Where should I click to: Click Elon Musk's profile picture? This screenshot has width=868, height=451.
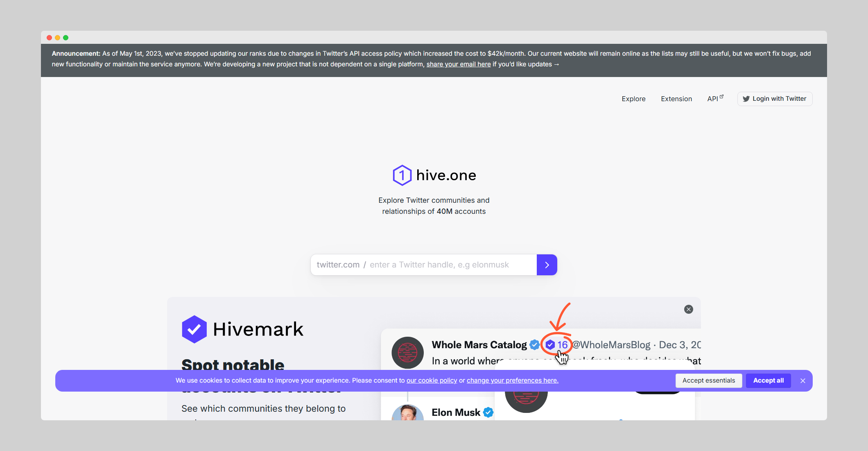click(x=407, y=414)
